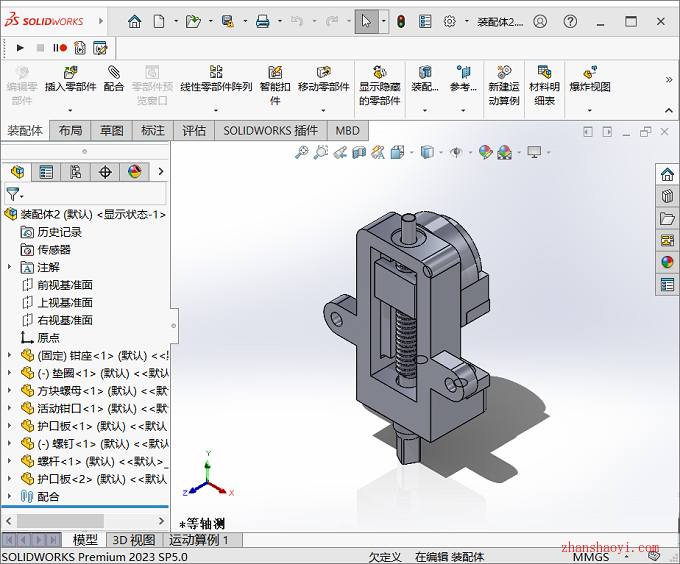The height and width of the screenshot is (564, 680).
Task: Switch to the 布局 tab
Action: point(70,130)
